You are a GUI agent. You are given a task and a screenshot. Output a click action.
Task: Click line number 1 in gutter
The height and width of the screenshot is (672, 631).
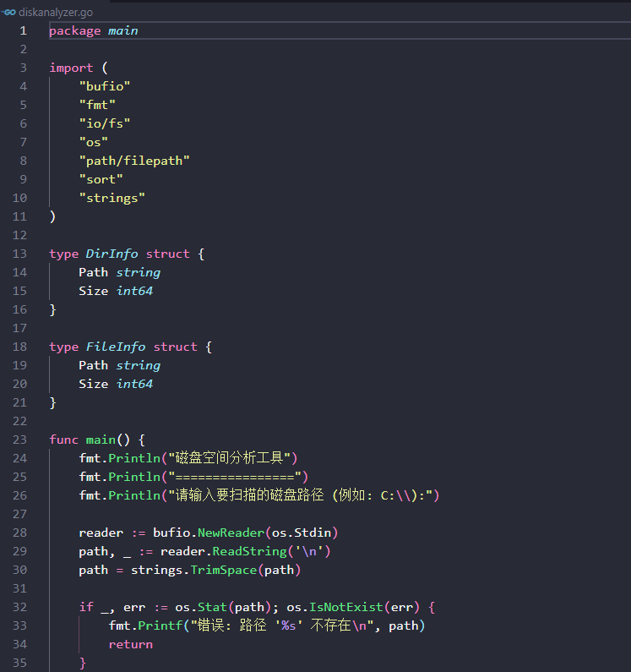tap(23, 31)
